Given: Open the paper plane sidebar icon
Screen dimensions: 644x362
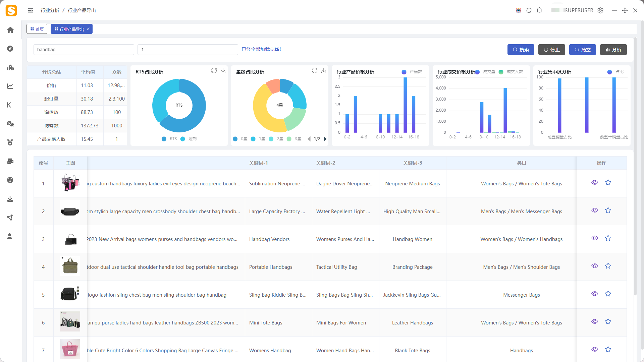Looking at the screenshot, I should [10, 218].
